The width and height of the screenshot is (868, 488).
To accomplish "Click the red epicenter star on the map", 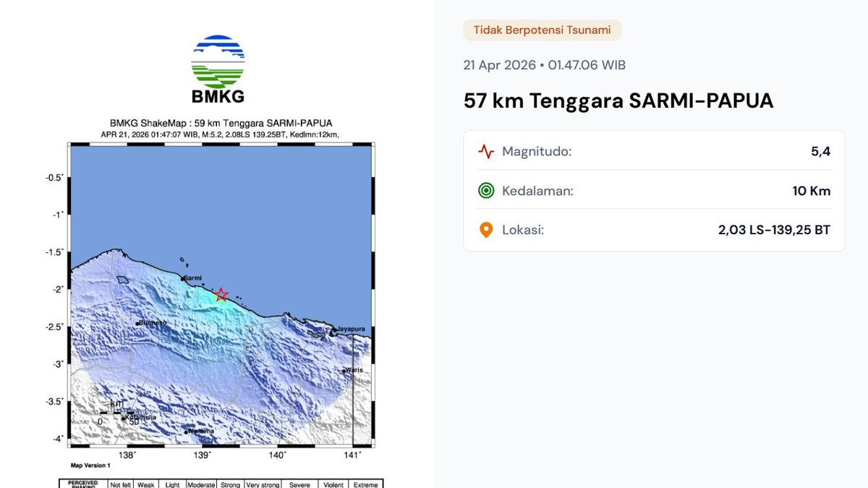I will coord(222,294).
